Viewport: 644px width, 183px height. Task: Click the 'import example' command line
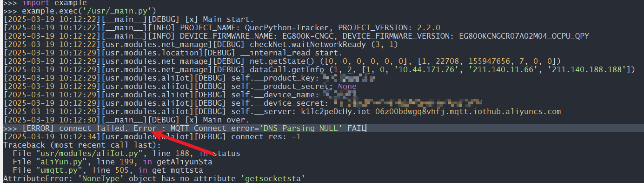click(x=45, y=3)
